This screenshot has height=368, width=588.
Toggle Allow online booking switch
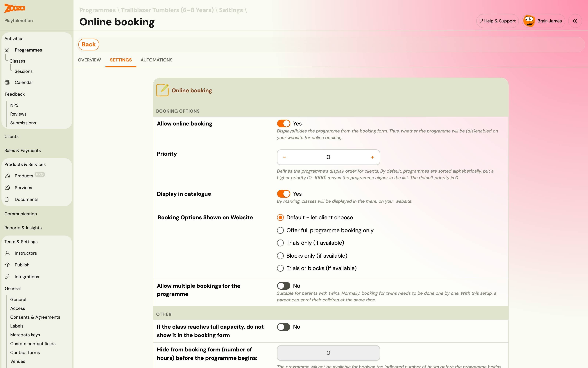pyautogui.click(x=284, y=124)
